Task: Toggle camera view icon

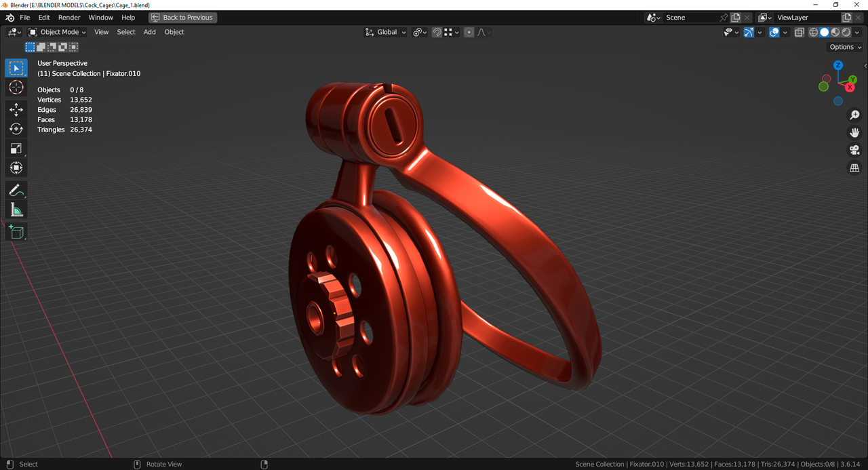Action: tap(854, 150)
